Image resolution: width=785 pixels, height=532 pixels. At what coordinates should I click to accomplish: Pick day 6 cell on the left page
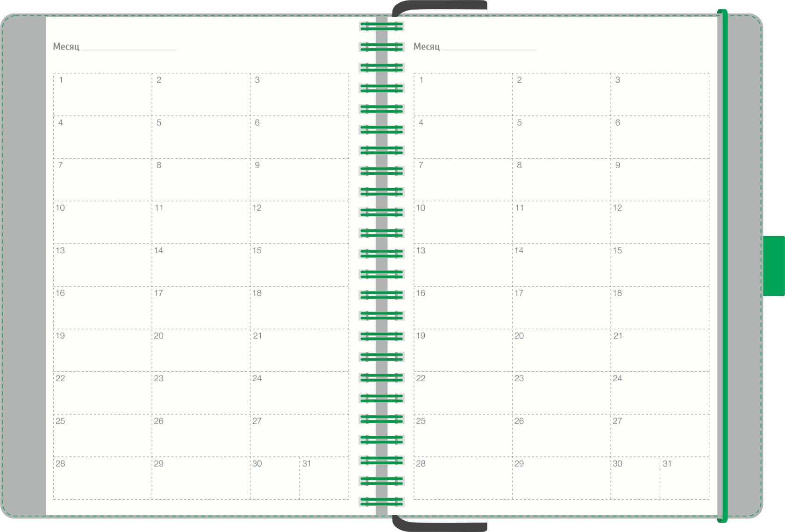(300, 137)
